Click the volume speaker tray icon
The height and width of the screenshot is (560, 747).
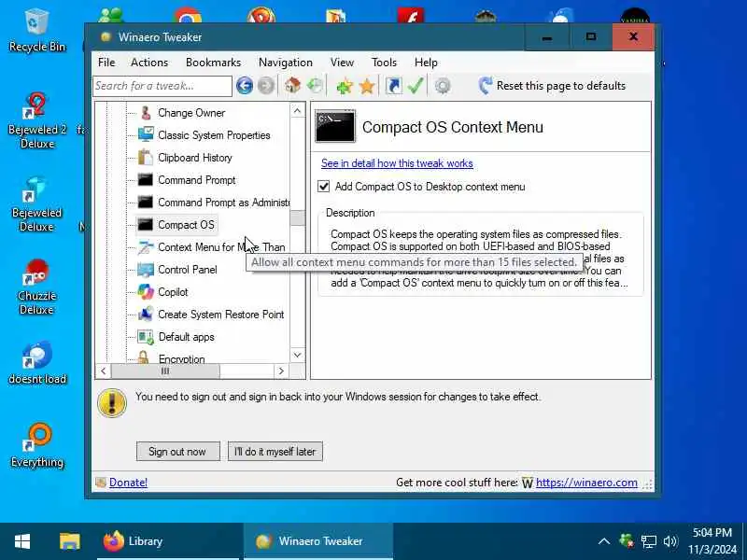(x=670, y=541)
